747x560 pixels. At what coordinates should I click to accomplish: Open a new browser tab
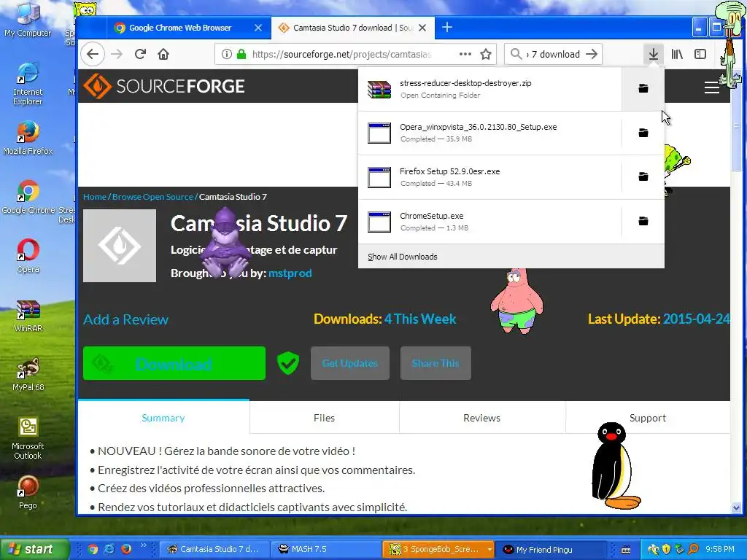tap(447, 27)
